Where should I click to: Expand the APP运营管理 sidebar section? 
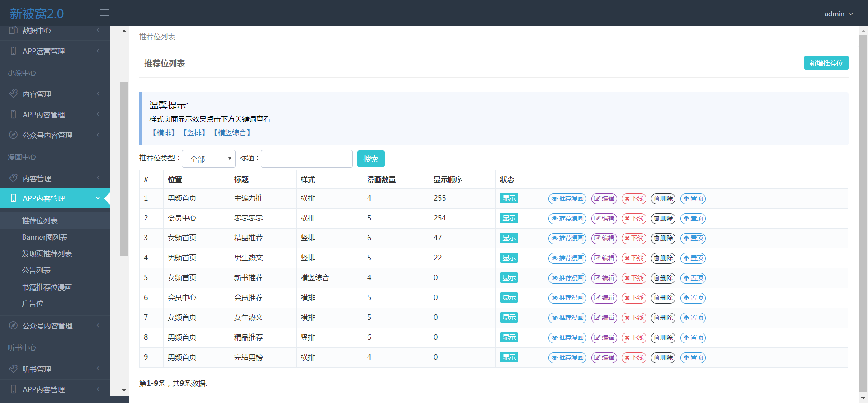point(55,51)
